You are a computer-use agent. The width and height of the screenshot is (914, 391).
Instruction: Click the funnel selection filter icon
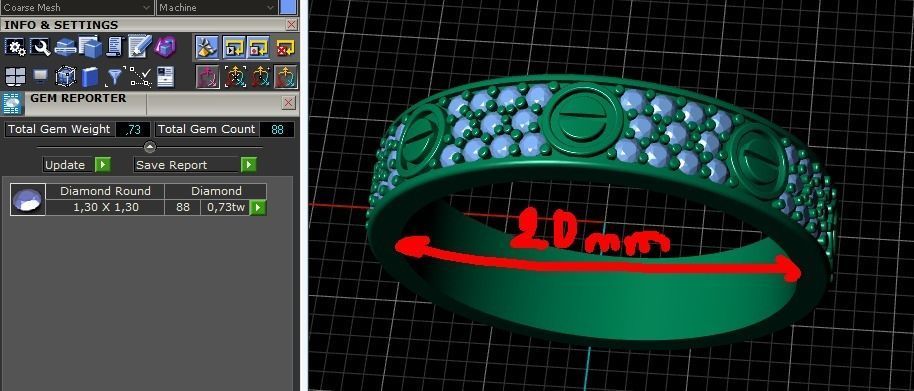point(115,76)
